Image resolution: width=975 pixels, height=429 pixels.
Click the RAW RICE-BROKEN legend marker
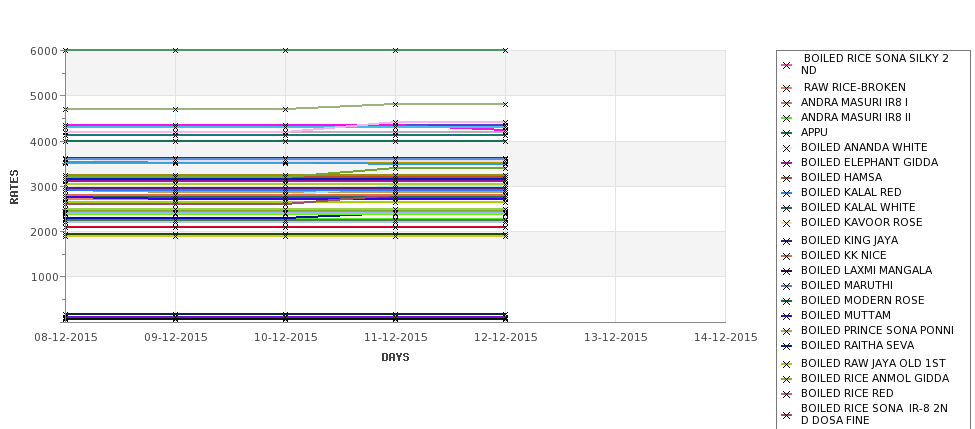point(787,88)
